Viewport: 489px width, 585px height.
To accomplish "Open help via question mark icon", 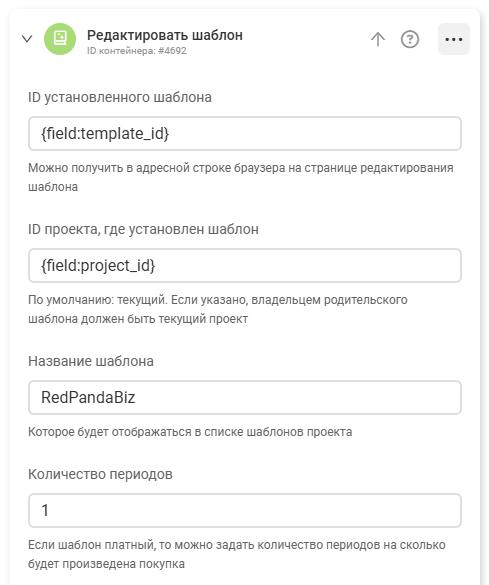I will coord(410,39).
